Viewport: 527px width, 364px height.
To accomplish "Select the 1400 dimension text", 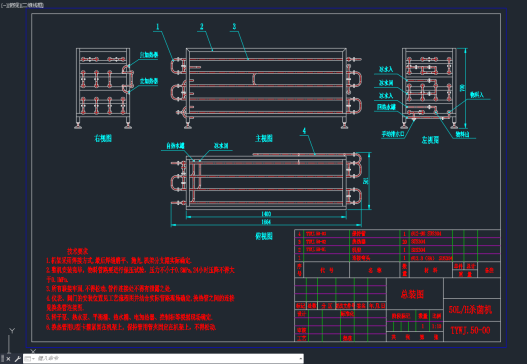I will (x=266, y=214).
